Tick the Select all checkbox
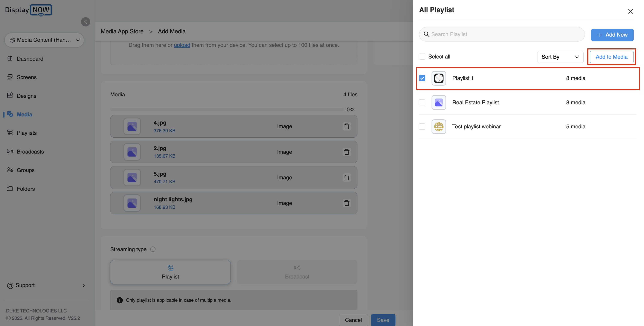 (422, 57)
